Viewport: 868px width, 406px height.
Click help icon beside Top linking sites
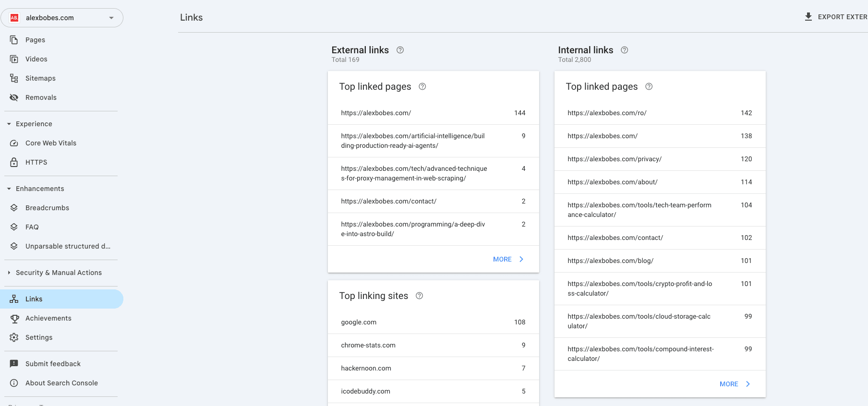click(x=419, y=296)
